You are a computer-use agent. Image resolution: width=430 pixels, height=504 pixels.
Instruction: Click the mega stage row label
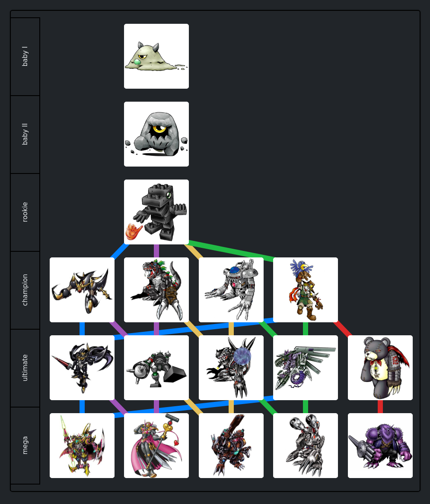click(x=25, y=446)
